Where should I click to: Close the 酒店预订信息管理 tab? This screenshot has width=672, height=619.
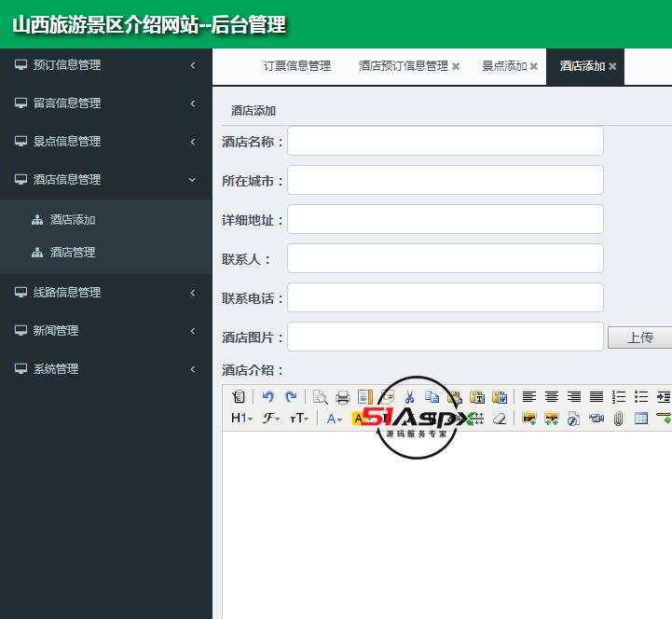[x=456, y=66]
